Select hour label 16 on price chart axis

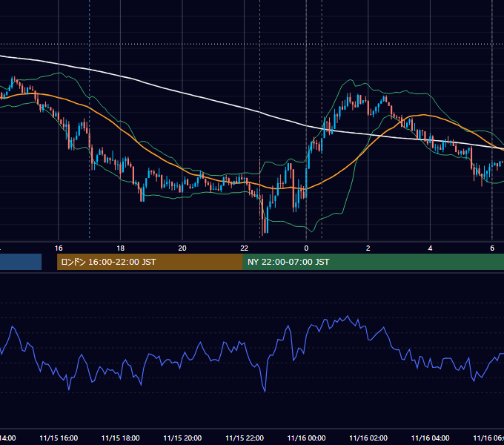(x=59, y=248)
